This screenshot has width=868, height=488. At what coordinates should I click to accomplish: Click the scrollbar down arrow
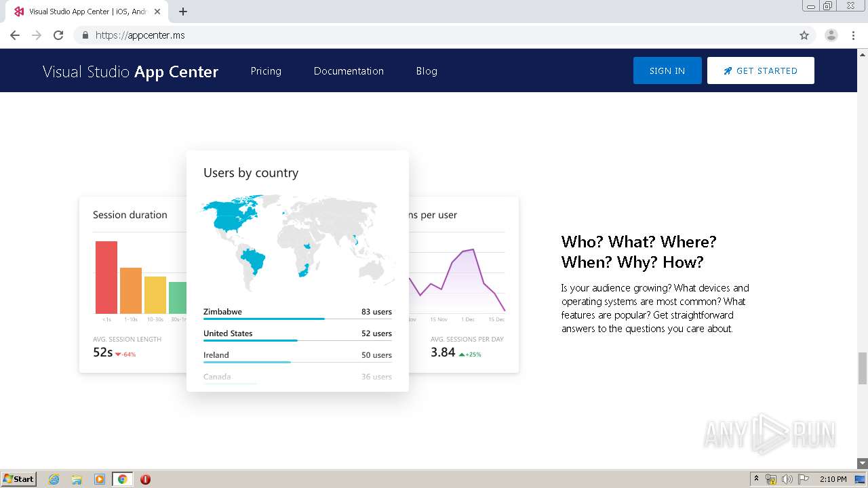(x=863, y=463)
